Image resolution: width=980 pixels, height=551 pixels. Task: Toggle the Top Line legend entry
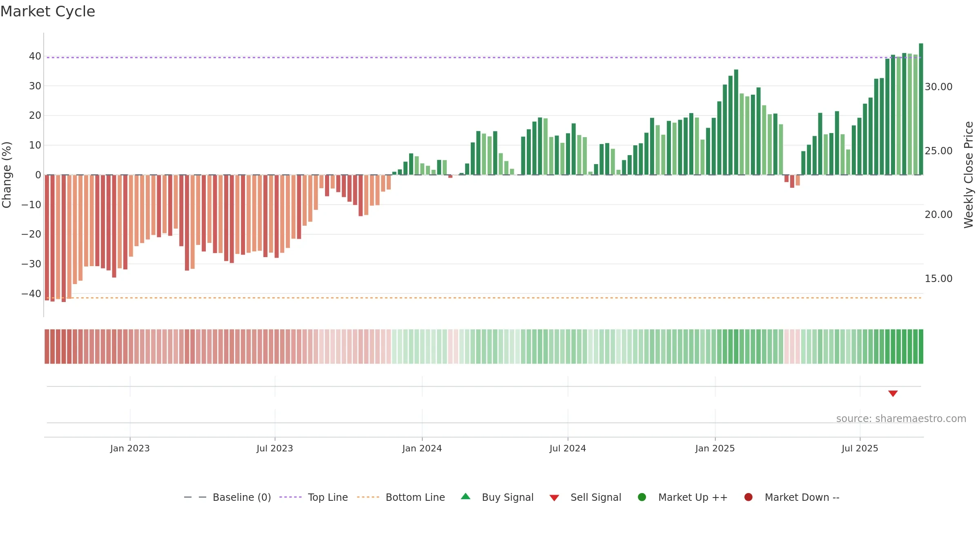click(314, 497)
